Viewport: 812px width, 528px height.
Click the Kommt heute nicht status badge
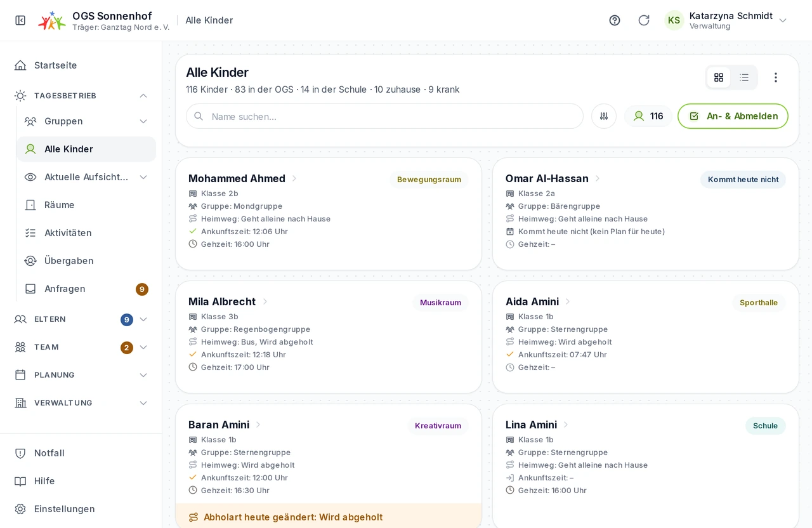pos(743,180)
